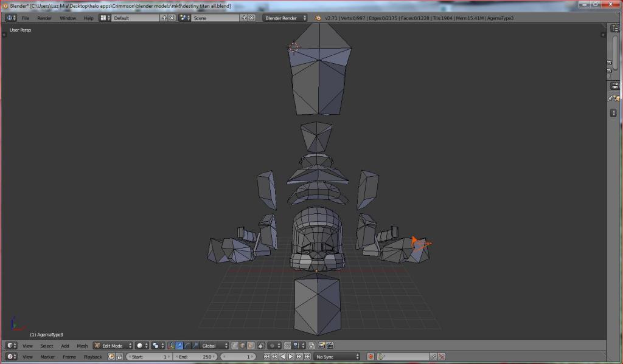Viewport: 623px width, 364px height.
Task: Select the translate manipulator arrow icon
Action: pyautogui.click(x=179, y=346)
